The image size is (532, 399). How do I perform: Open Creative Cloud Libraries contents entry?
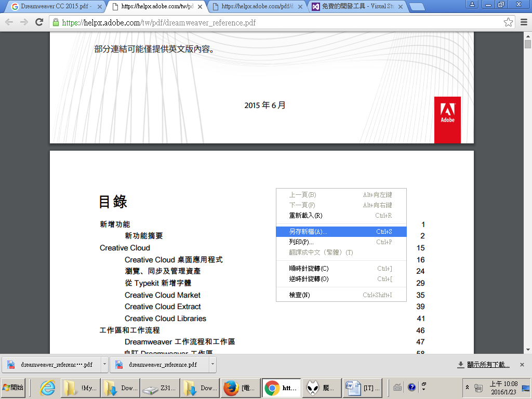[165, 318]
